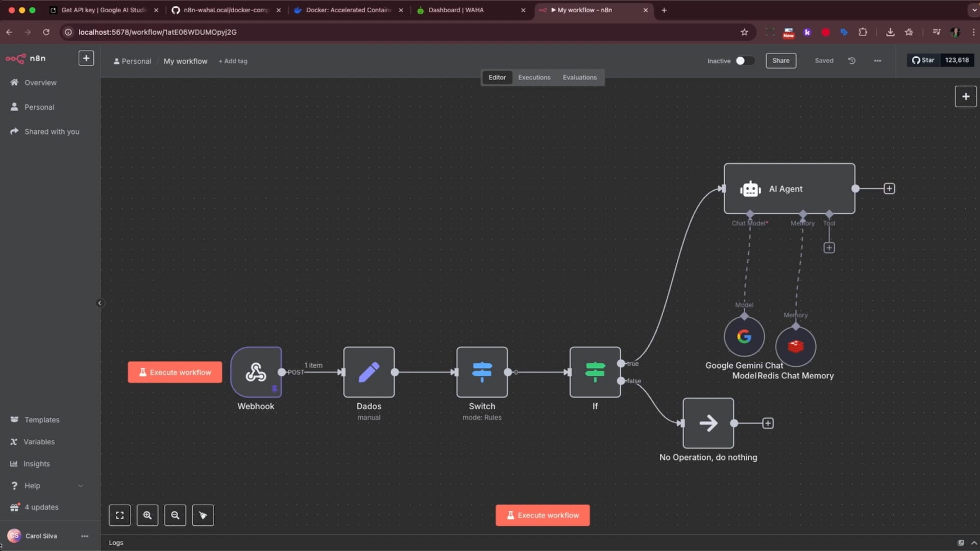
Task: Open workflow history icon
Action: tap(852, 61)
